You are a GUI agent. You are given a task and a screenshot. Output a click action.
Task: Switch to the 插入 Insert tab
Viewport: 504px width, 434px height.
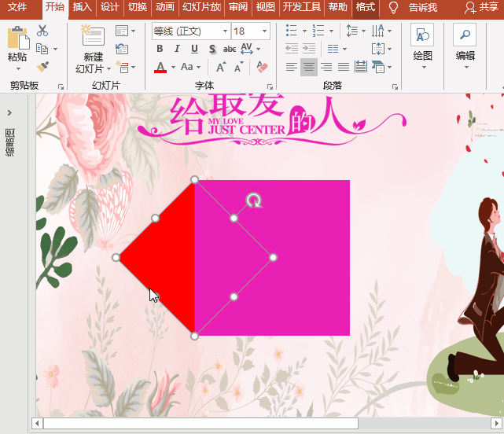(x=83, y=7)
